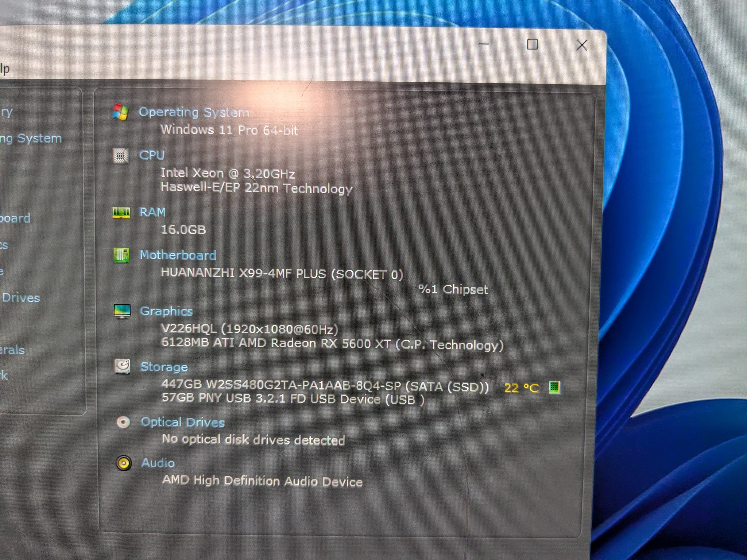This screenshot has height=560, width=747.
Task: Open the Graphics section heading link
Action: 167,312
